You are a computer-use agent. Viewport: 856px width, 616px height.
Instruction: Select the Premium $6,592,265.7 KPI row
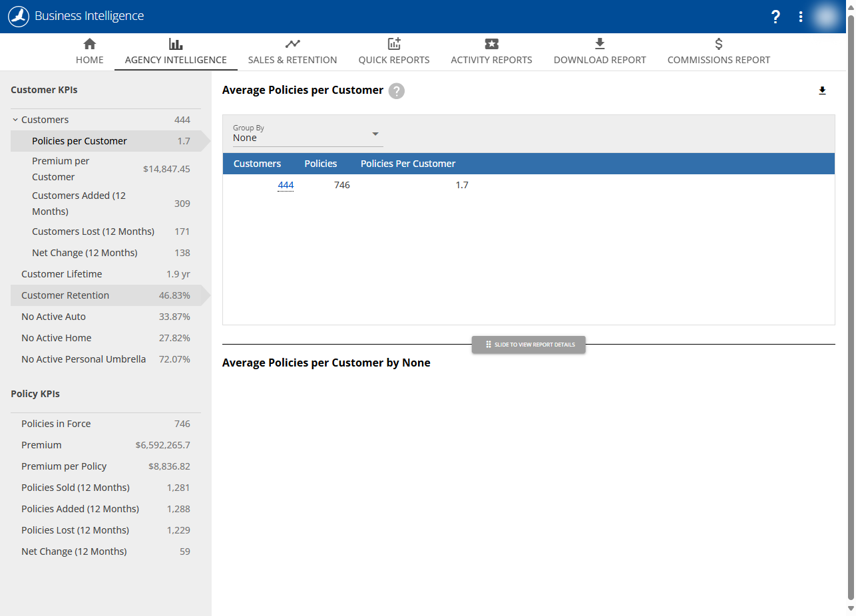105,445
